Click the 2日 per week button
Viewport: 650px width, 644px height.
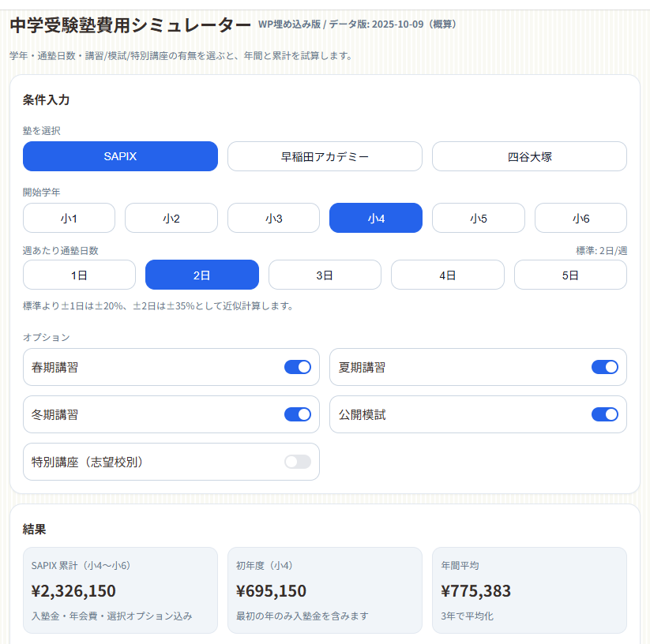[x=202, y=275]
